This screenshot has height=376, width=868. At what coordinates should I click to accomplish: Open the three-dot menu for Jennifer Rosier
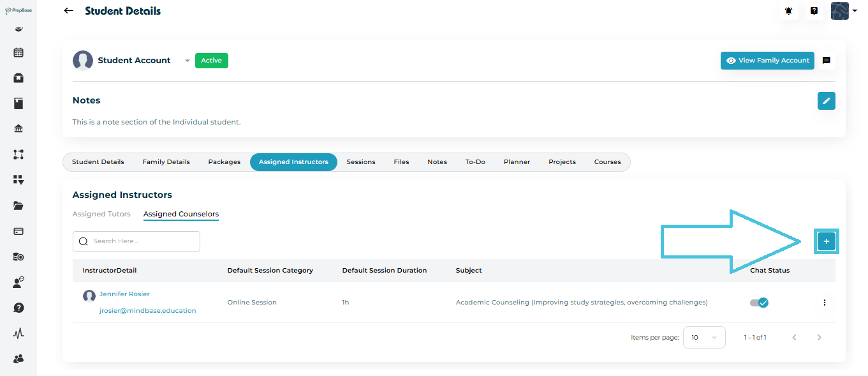[x=824, y=303]
